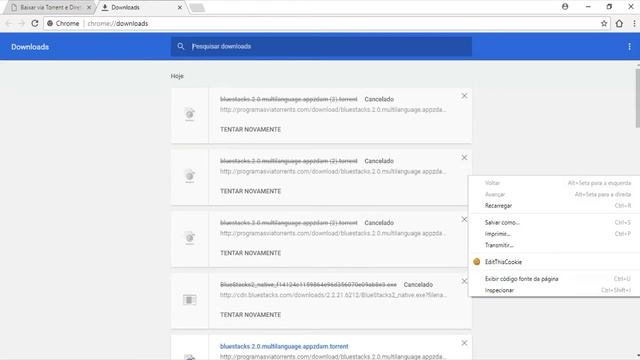Close the Downloads tab
Screen dimensions: 640x360
pos(180,7)
